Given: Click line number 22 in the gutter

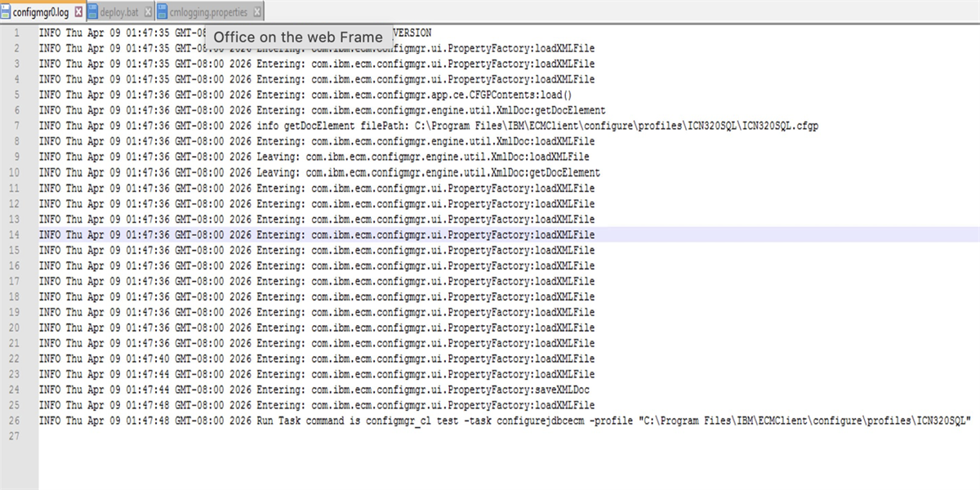Looking at the screenshot, I should click(15, 359).
